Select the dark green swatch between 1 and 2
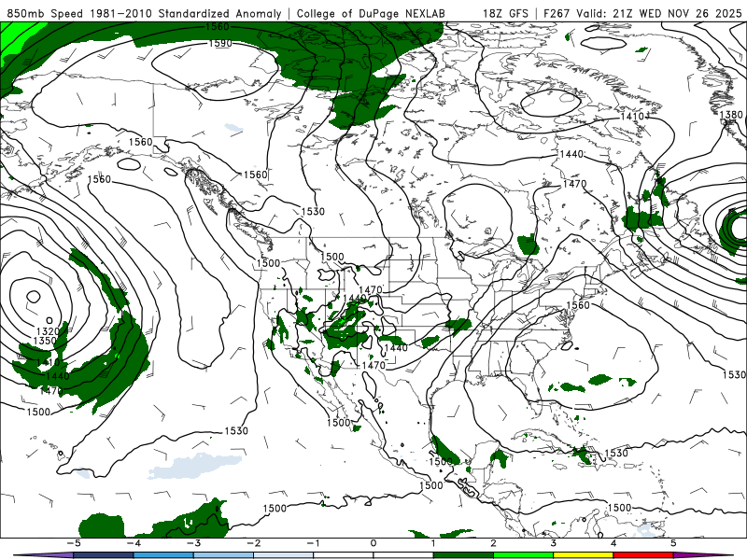 click(x=463, y=555)
